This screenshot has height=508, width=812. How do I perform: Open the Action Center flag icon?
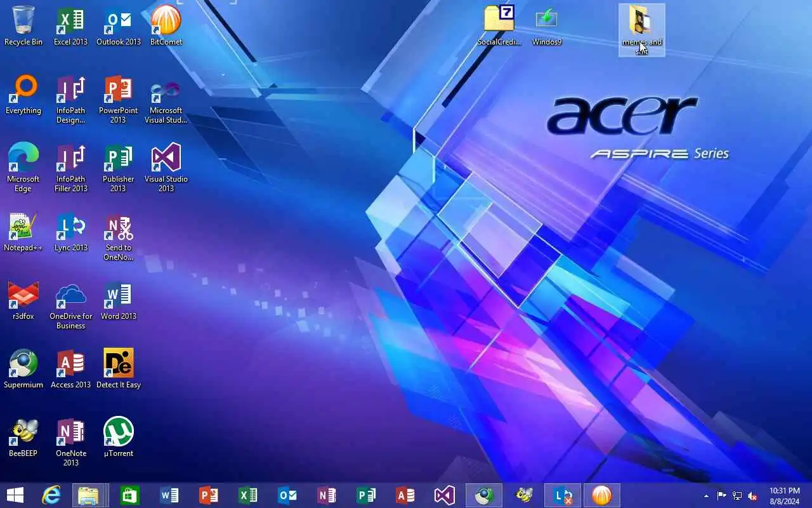click(x=721, y=496)
